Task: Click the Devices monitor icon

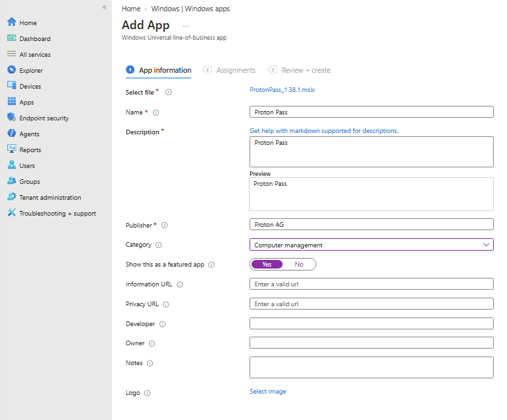Action: point(12,85)
